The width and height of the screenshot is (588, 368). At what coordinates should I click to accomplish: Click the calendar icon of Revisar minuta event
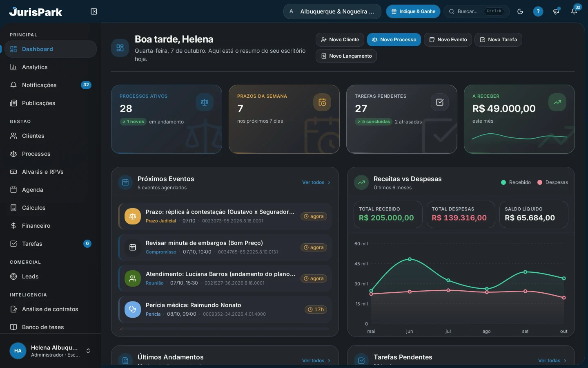pos(133,247)
